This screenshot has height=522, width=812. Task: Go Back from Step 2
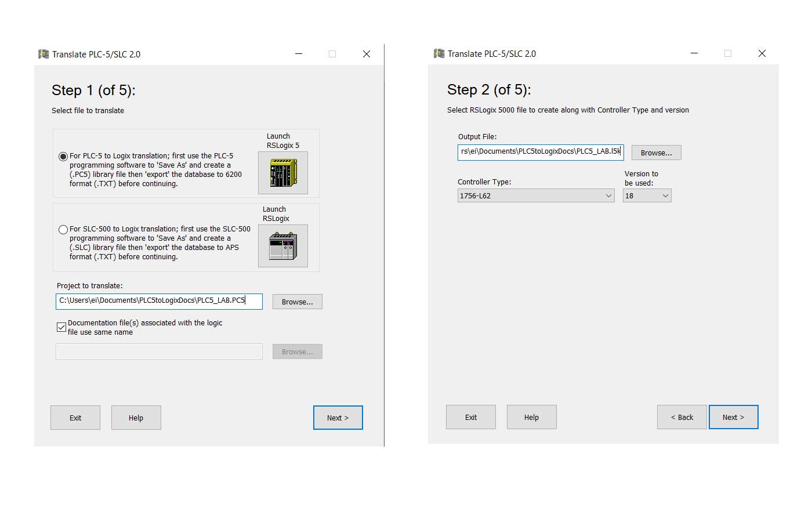[x=682, y=417]
